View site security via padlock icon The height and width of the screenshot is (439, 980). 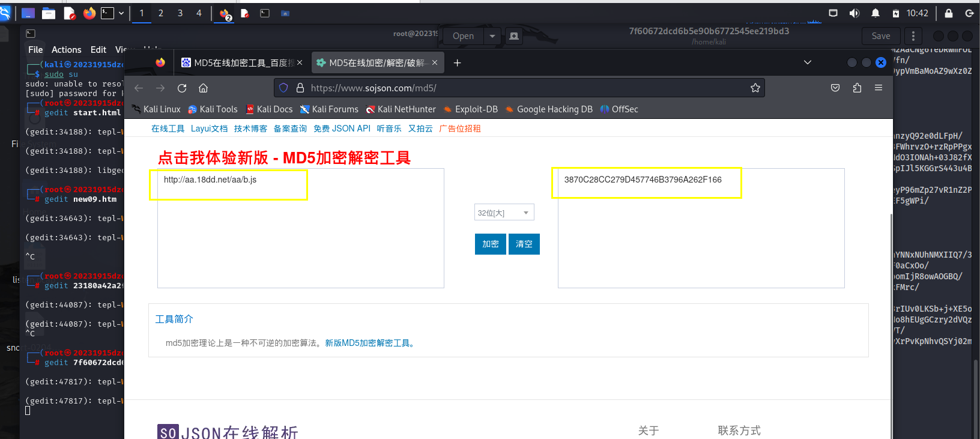tap(300, 88)
